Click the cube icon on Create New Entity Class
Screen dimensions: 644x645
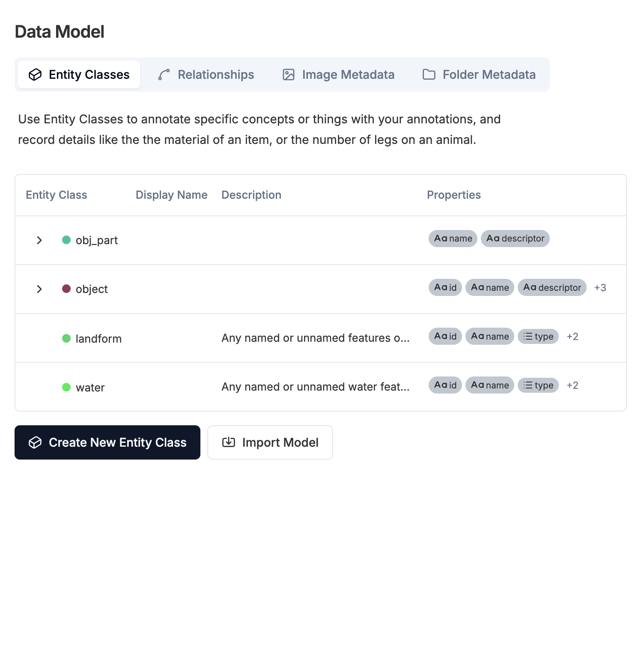(x=36, y=442)
